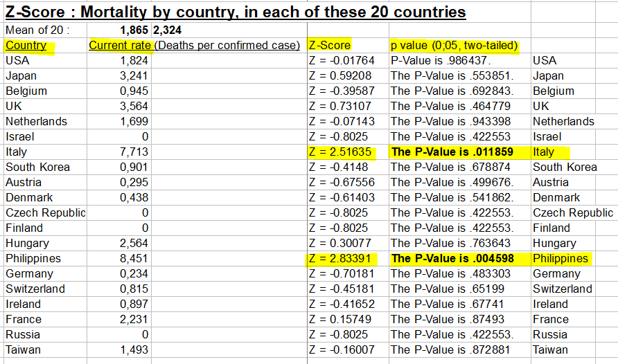Screen dimensions: 618x364
Task: Click Belgium's P-Value .692843 cell
Action: click(x=459, y=91)
